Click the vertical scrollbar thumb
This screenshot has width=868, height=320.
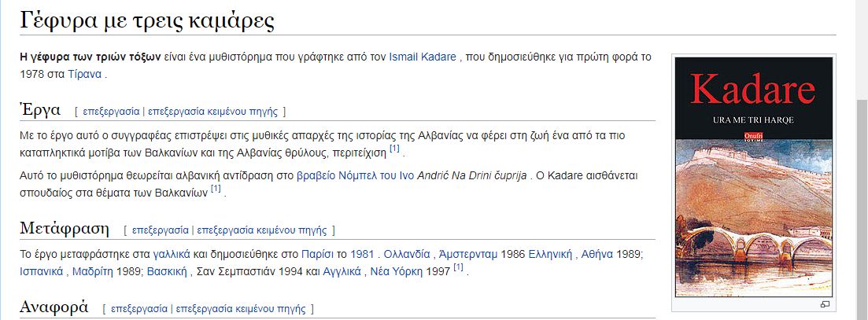862,210
